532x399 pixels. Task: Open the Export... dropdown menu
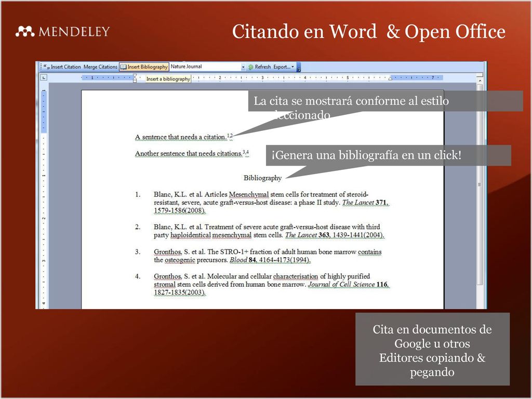click(284, 67)
